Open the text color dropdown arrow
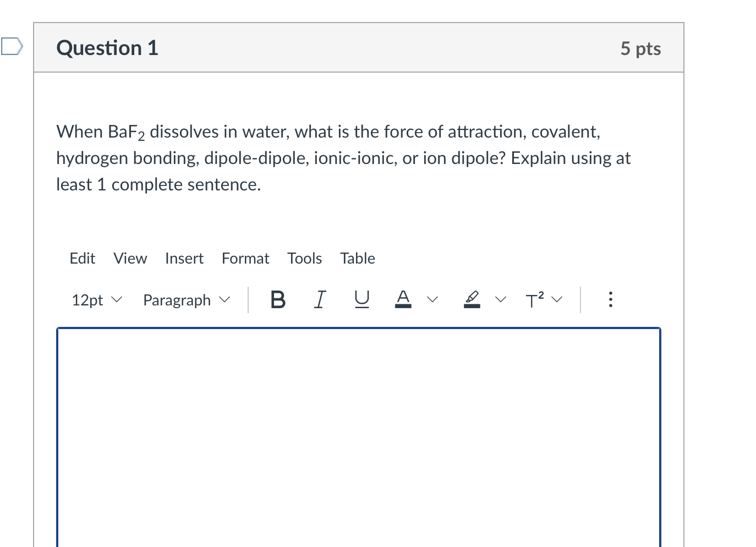Viewport: 756px width, 547px height. (x=432, y=299)
